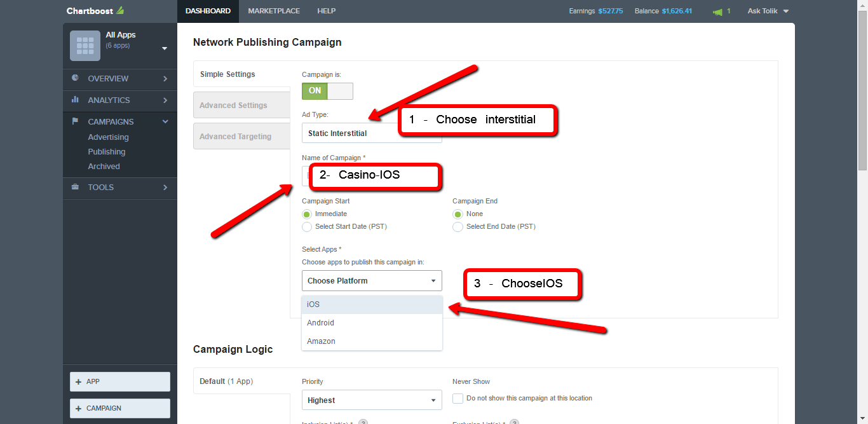This screenshot has width=868, height=424.
Task: Click the All Apps grid icon
Action: coord(85,46)
